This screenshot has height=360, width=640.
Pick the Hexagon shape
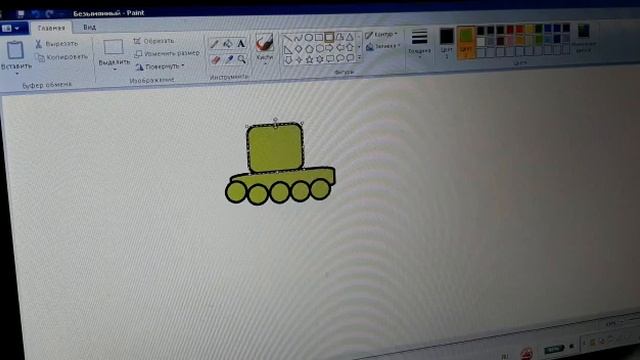click(319, 48)
